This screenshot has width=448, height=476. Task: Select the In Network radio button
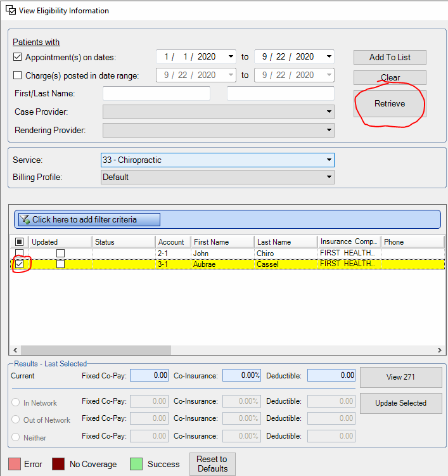pyautogui.click(x=15, y=402)
